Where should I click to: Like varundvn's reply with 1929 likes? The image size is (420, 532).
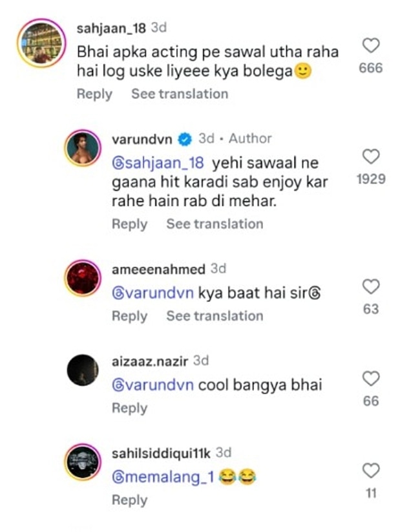371,156
